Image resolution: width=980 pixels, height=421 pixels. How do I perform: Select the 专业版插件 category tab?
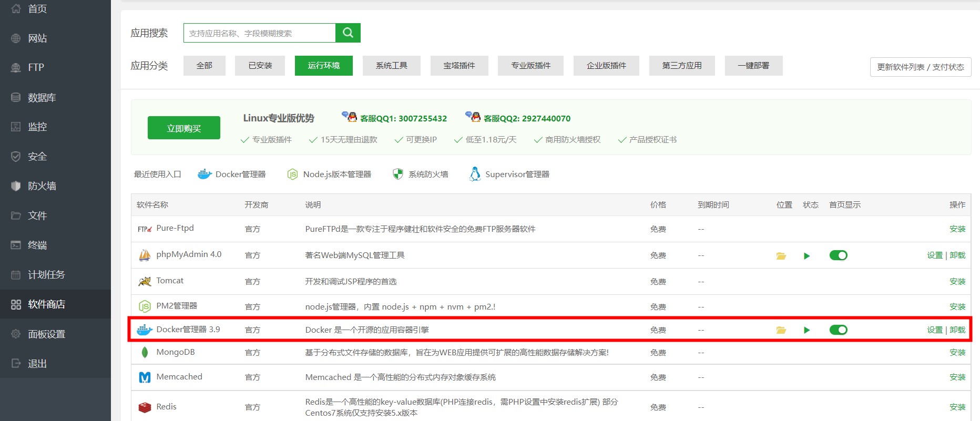click(x=531, y=66)
